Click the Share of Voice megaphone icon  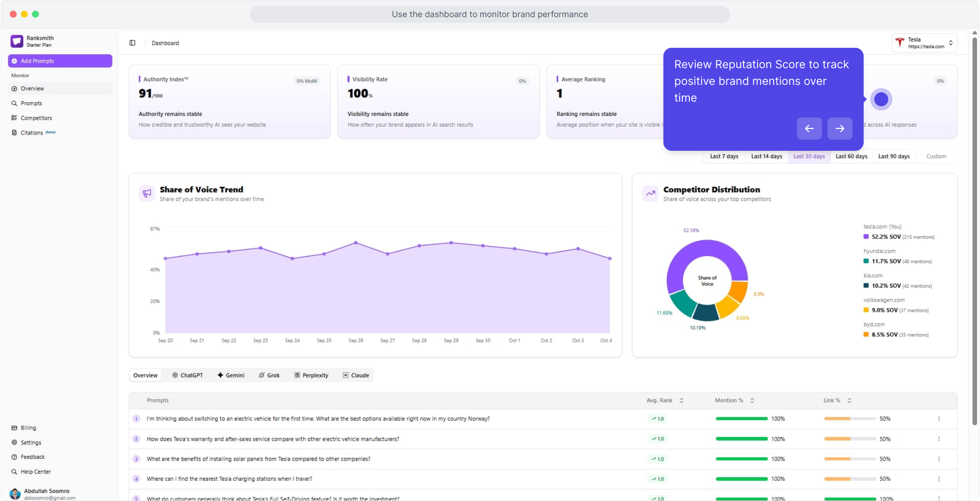[147, 193]
